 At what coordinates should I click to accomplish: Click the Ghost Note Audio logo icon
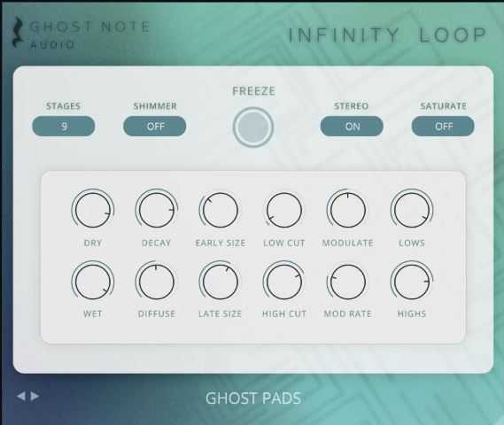[19, 32]
